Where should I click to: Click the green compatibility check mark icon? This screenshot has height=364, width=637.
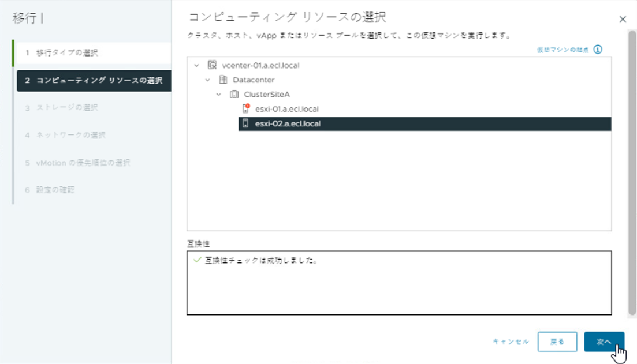198,260
